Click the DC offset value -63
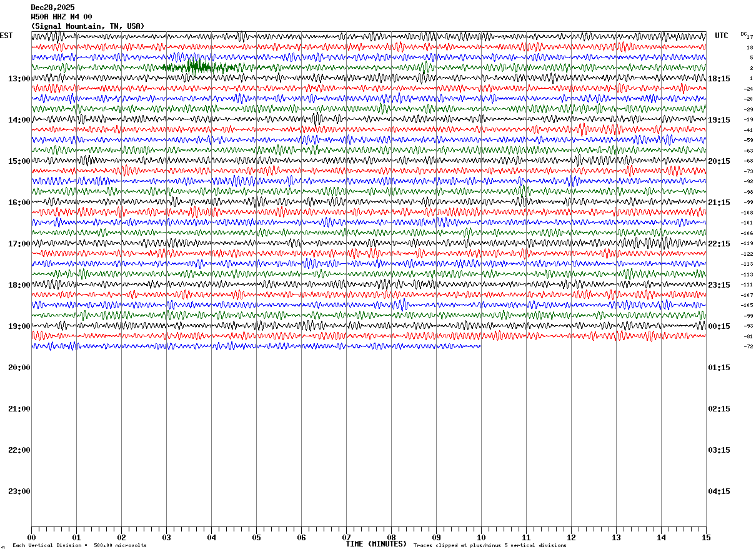 [749, 151]
